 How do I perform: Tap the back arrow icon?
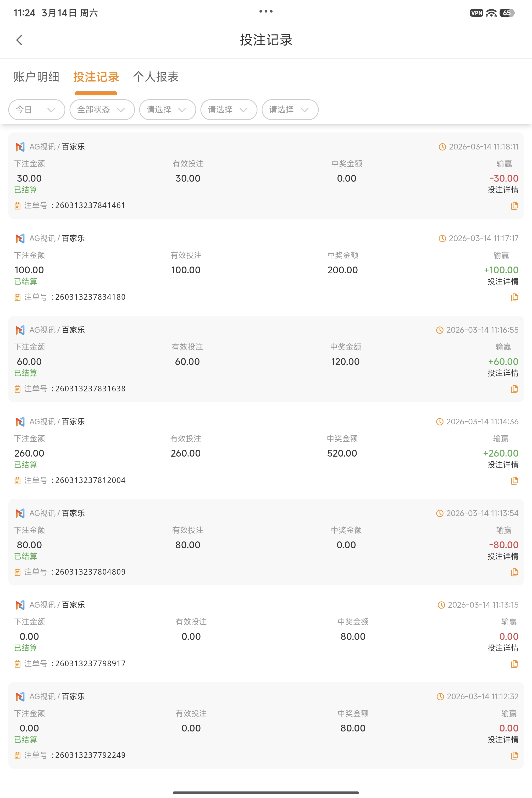click(x=19, y=40)
